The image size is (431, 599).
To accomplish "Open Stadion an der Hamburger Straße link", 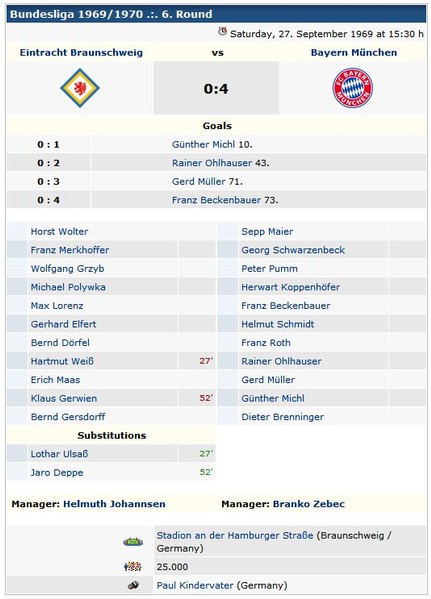I will (235, 535).
